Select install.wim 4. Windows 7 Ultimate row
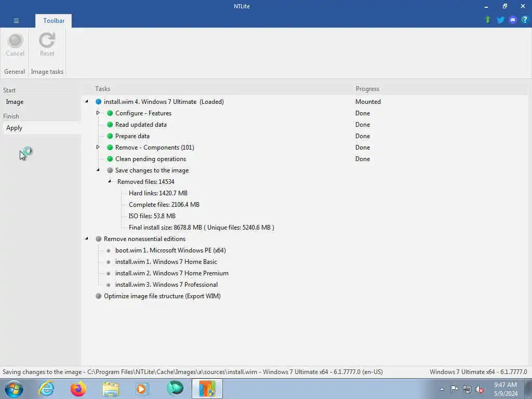 164,102
